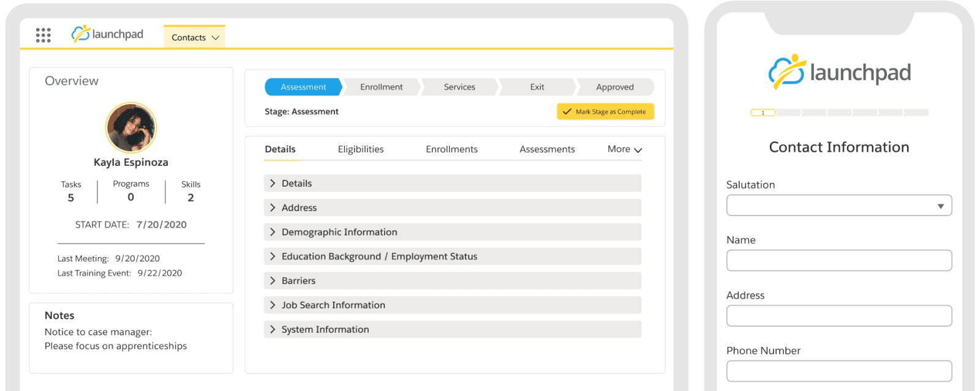The image size is (980, 391).
Task: Click Kayla Espinoza's profile photo
Action: (131, 127)
